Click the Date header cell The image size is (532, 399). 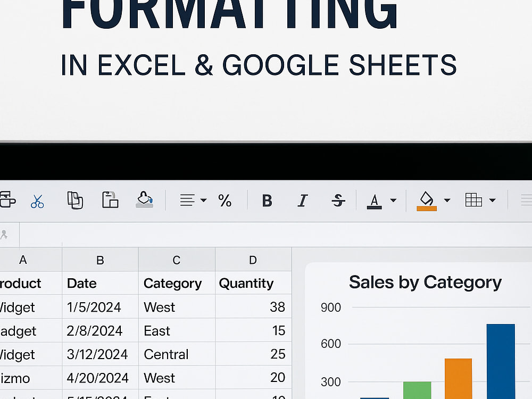[100, 283]
